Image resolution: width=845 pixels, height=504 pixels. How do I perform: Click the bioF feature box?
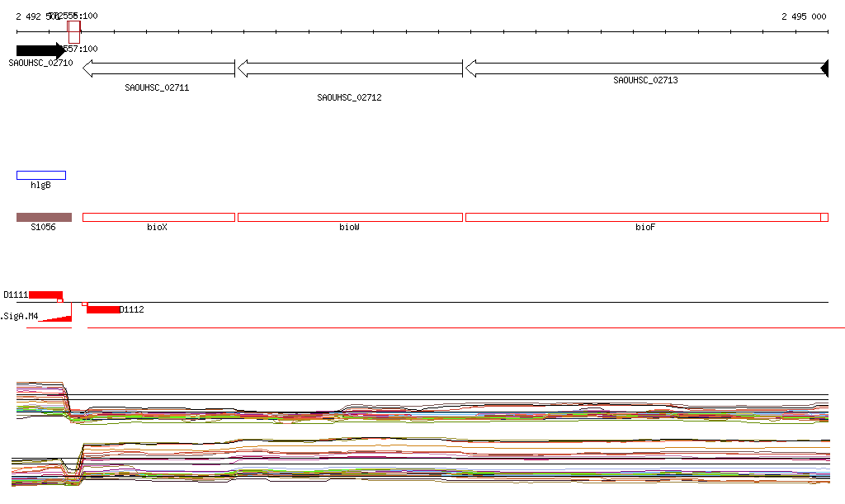tap(643, 217)
